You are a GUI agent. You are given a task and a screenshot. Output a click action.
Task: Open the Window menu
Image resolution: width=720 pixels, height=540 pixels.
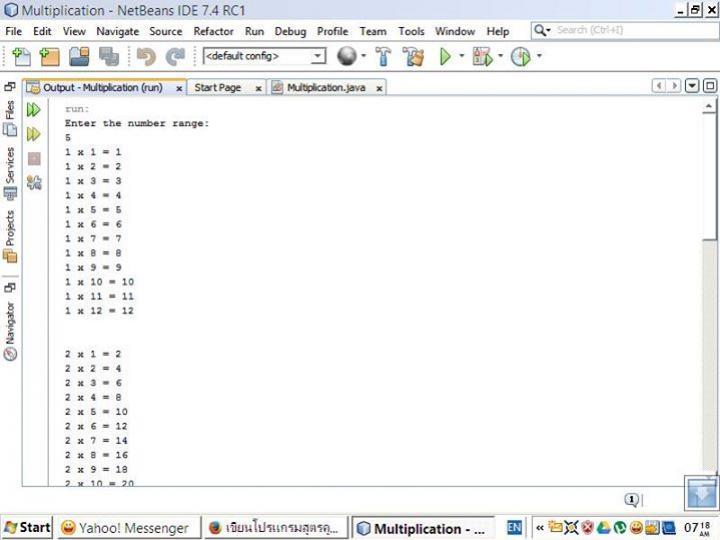point(455,31)
